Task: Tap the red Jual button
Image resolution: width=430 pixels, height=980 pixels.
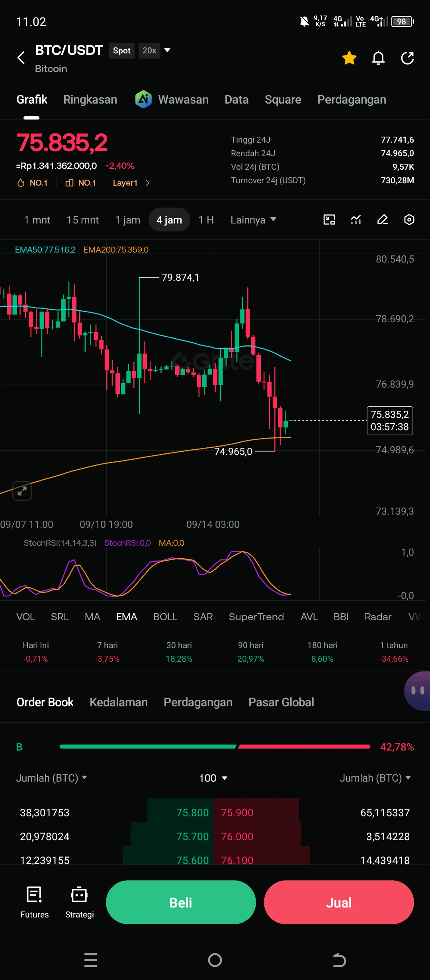Action: (339, 902)
